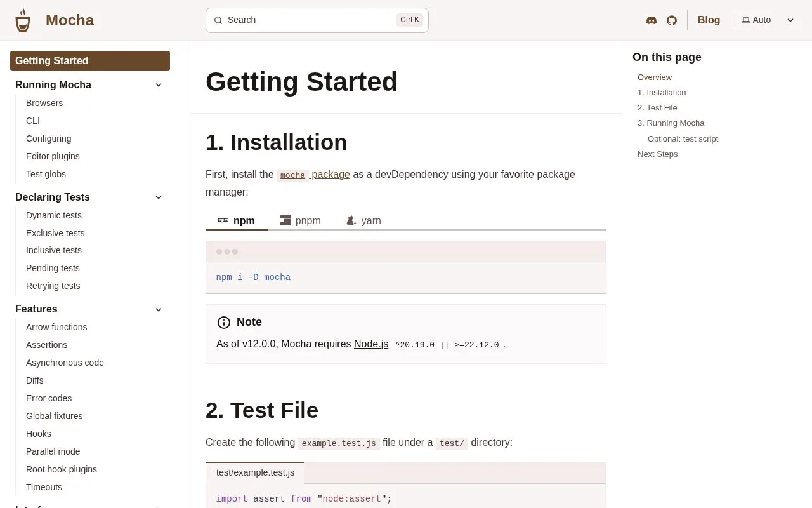The image size is (812, 508).
Task: Open Root hook plugins page
Action: (62, 469)
